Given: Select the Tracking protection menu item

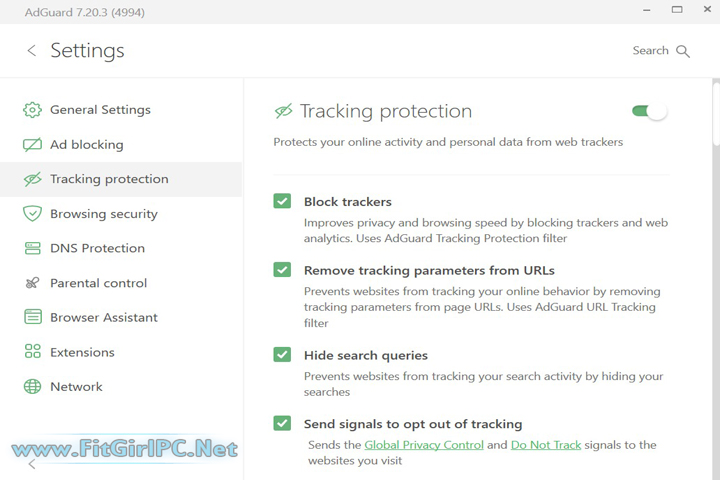Looking at the screenshot, I should (109, 179).
